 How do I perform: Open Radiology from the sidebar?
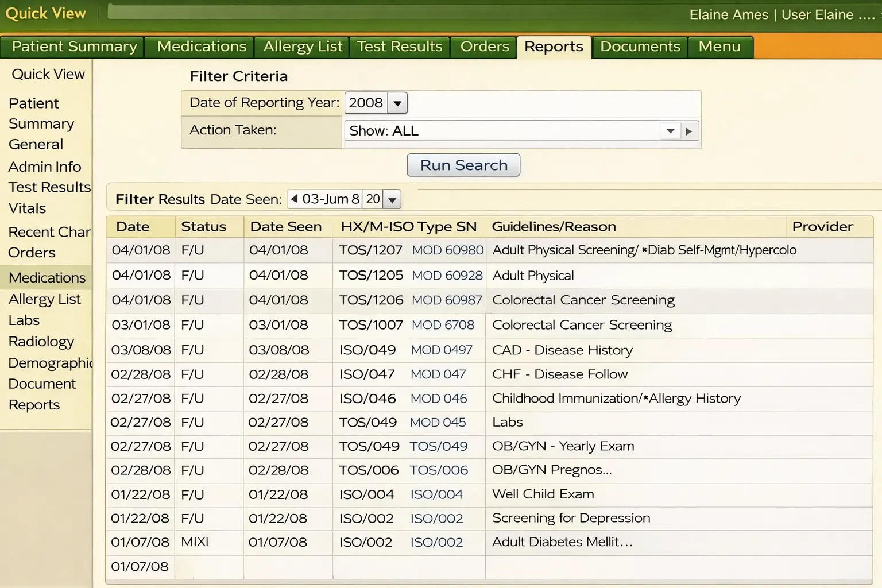[41, 341]
